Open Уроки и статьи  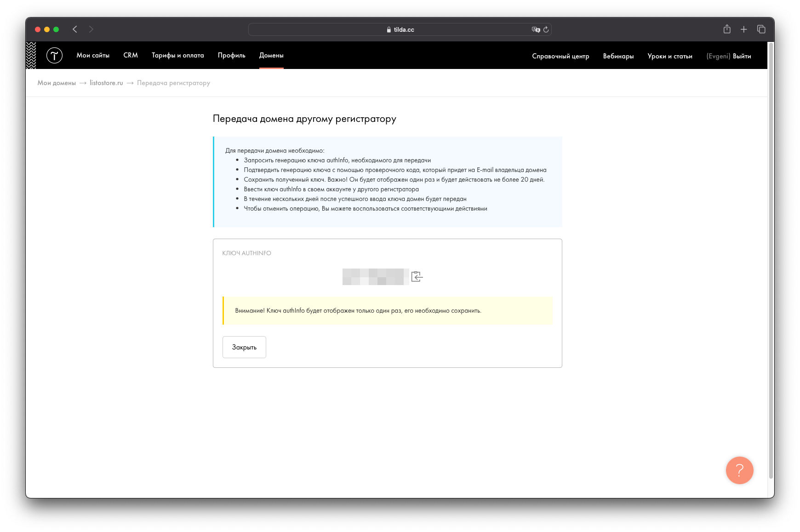pos(670,56)
